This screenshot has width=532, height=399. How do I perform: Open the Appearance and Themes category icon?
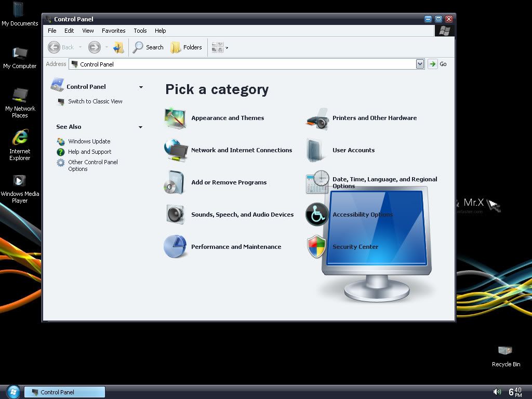click(x=175, y=118)
